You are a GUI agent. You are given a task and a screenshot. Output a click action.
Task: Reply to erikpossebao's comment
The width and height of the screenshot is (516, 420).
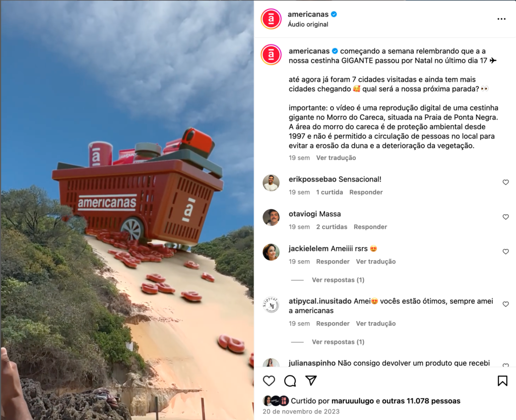(366, 192)
